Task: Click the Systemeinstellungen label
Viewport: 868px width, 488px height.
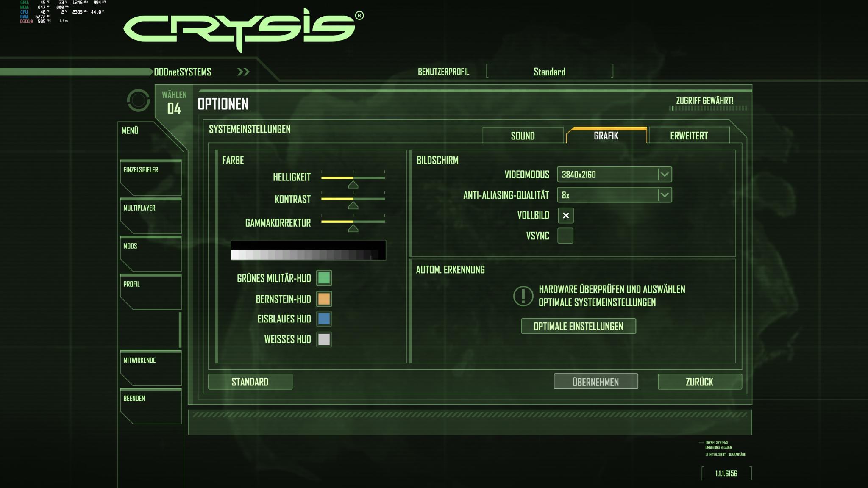Action: (250, 129)
